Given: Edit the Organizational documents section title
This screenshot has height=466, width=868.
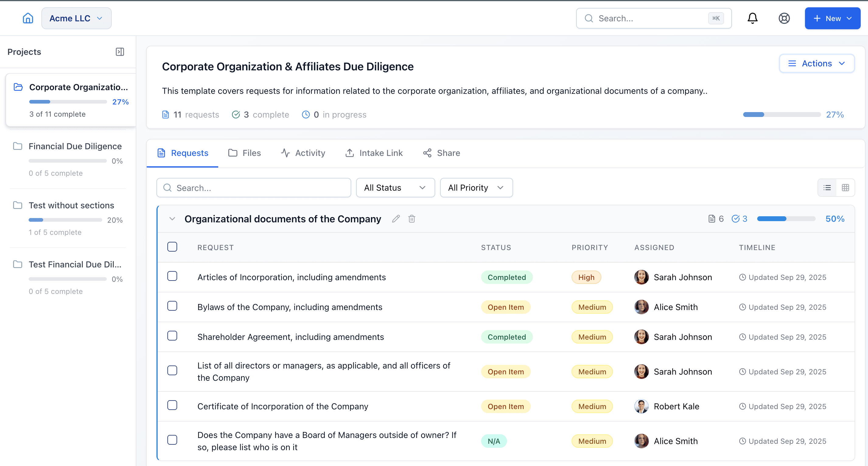Looking at the screenshot, I should pos(396,219).
